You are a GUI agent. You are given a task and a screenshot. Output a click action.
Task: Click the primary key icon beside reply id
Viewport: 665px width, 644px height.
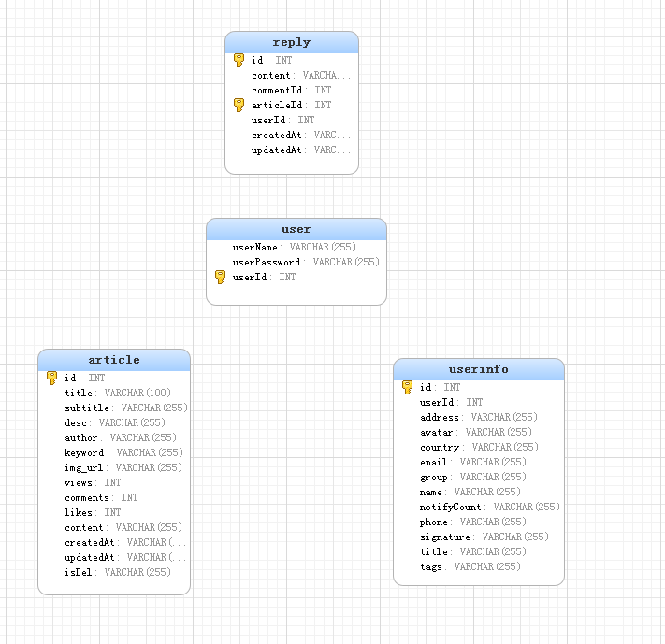[239, 60]
